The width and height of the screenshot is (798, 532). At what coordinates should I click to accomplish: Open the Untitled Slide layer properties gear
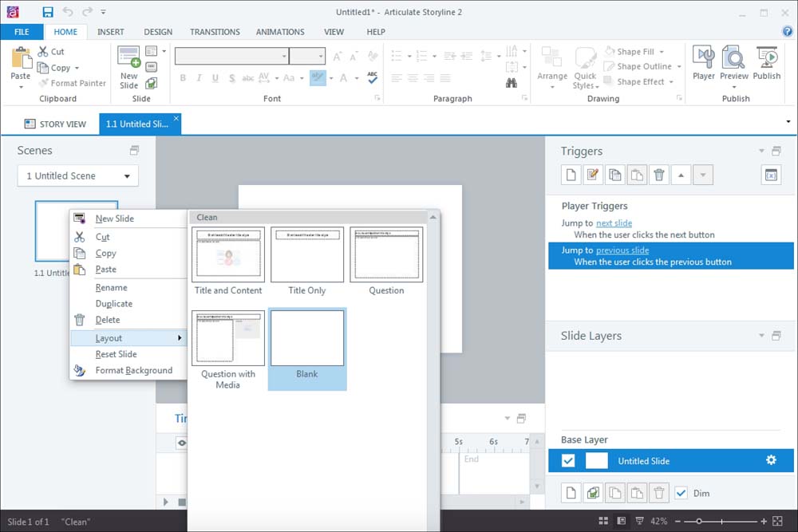click(771, 460)
